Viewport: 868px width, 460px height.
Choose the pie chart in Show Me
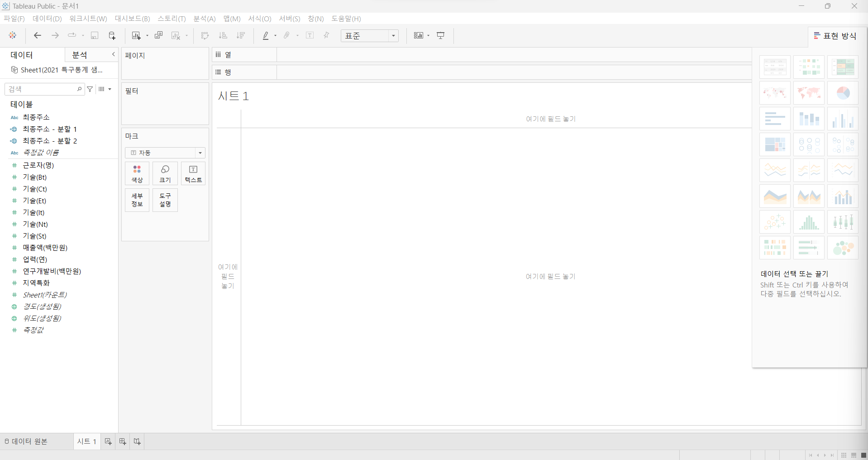click(843, 93)
